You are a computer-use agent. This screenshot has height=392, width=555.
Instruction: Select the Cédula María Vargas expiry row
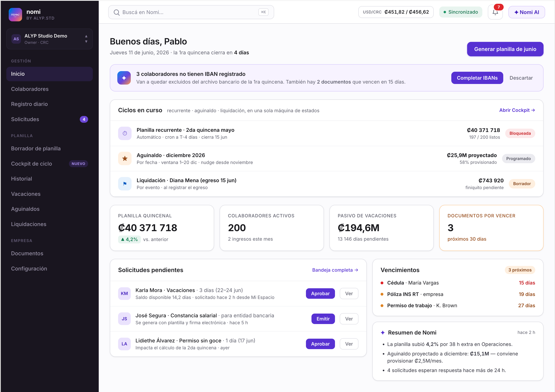coord(458,283)
